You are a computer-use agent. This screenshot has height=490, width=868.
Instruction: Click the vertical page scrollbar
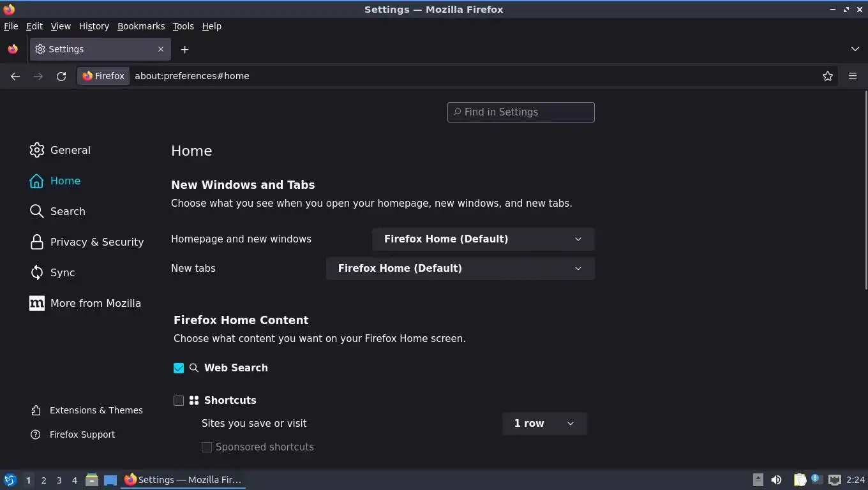point(865,189)
